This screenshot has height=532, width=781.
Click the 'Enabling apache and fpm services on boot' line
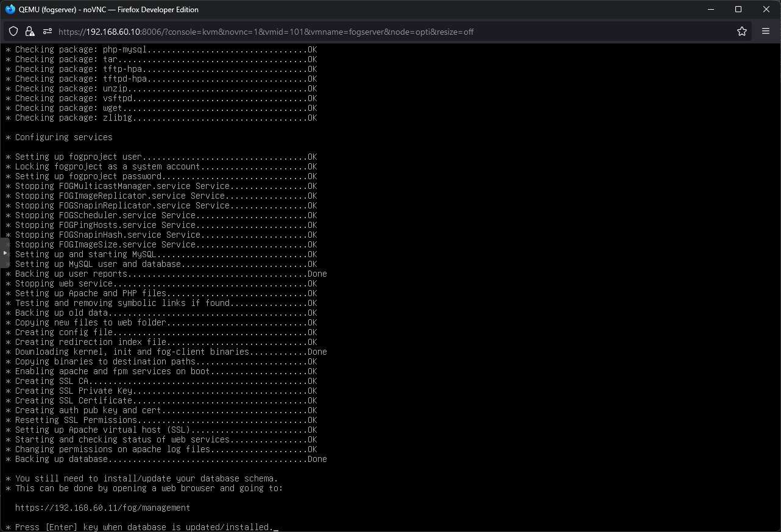(161, 371)
